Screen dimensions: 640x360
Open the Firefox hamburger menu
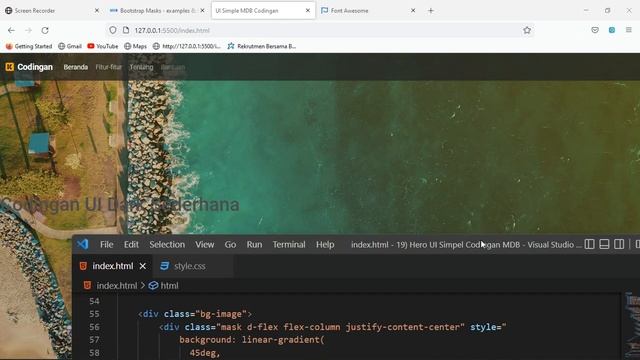(629, 30)
